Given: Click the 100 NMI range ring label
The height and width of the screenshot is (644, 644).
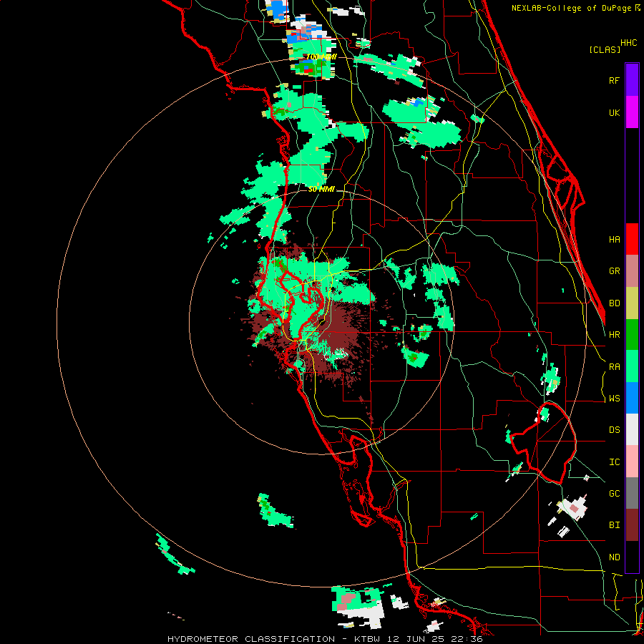Looking at the screenshot, I should point(321,57).
